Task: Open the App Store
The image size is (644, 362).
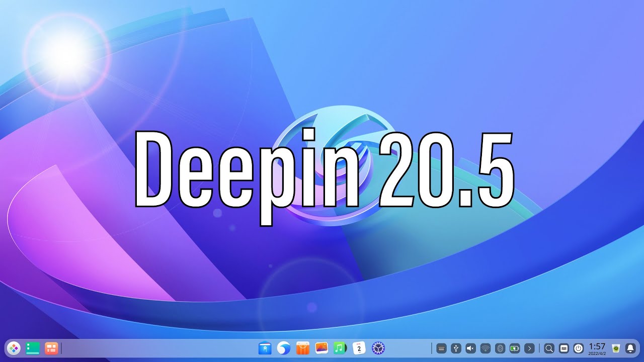Action: click(302, 348)
